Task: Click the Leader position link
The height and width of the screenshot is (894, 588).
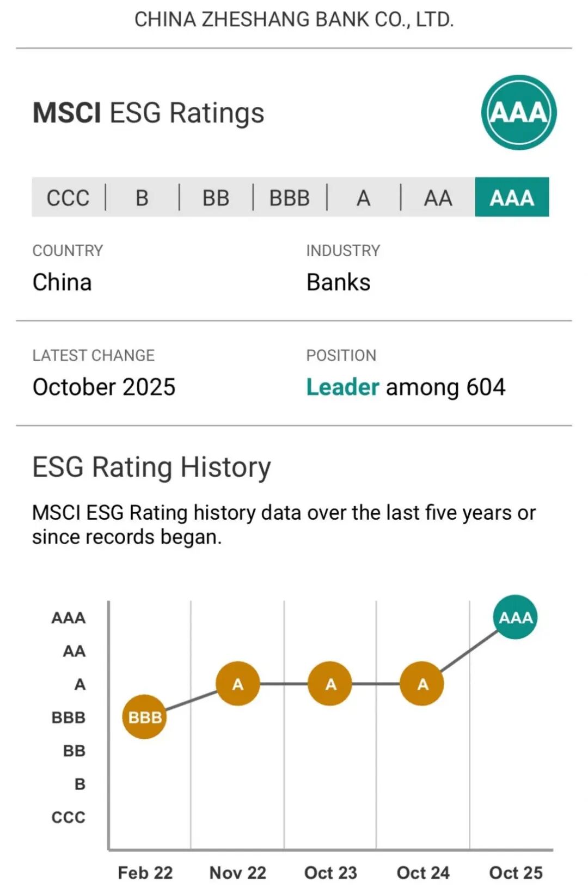Action: 342,387
